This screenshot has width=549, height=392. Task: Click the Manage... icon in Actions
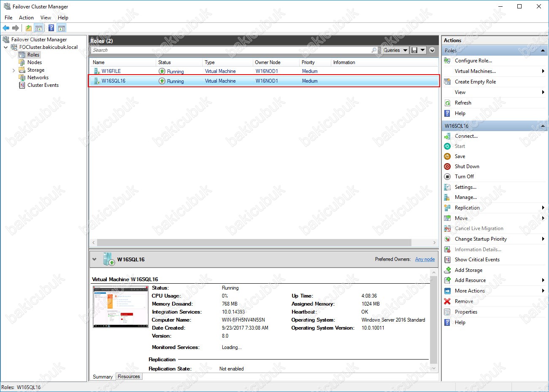(x=447, y=197)
